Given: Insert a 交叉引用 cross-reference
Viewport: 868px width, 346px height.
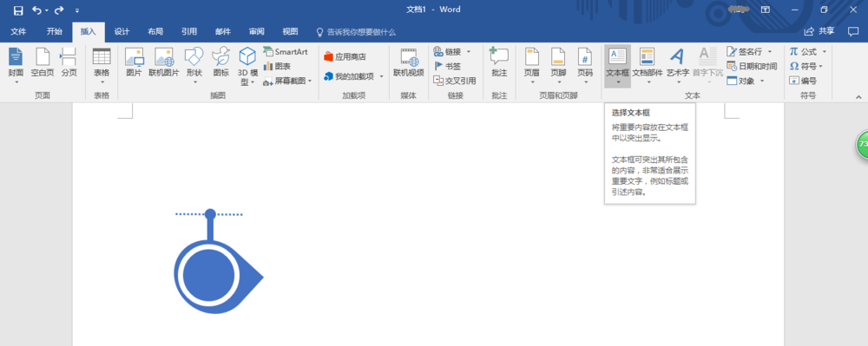Looking at the screenshot, I should point(455,81).
